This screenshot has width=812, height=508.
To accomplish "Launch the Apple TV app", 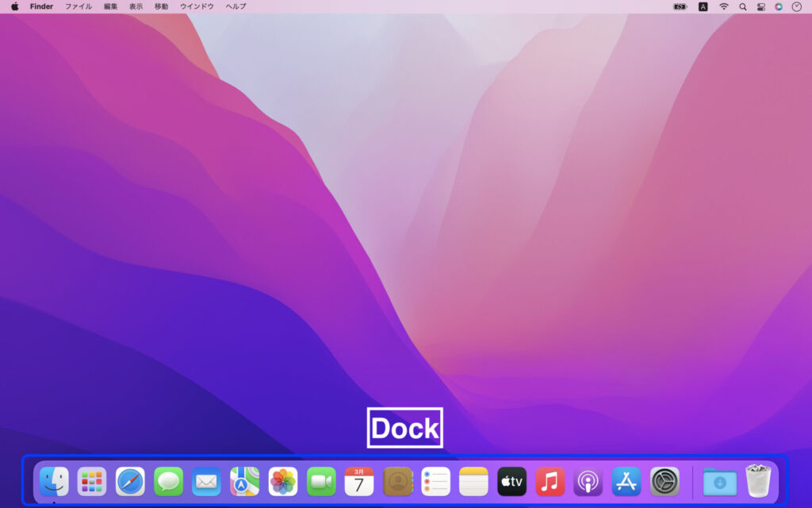I will click(x=511, y=482).
